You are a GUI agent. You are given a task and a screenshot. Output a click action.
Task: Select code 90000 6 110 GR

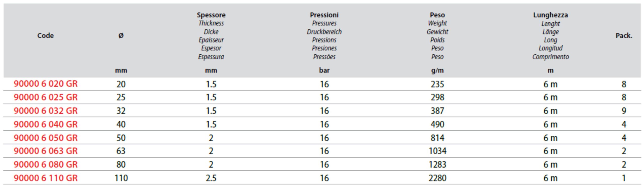pyautogui.click(x=46, y=178)
